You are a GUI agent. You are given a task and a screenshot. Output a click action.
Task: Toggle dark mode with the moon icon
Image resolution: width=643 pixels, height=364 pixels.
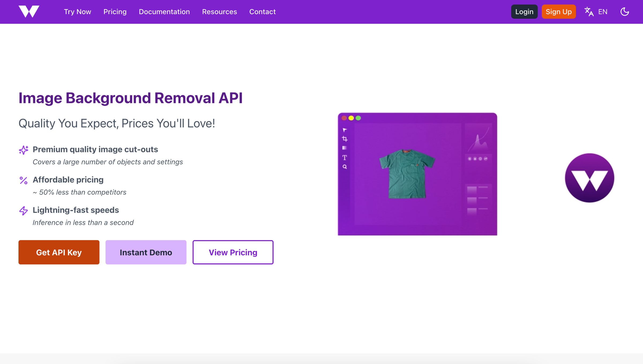(x=625, y=12)
